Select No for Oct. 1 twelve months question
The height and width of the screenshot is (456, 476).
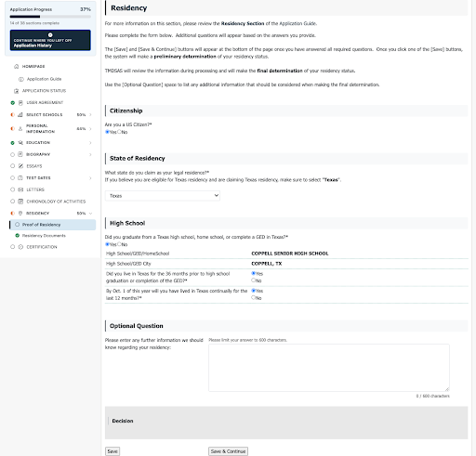254,298
